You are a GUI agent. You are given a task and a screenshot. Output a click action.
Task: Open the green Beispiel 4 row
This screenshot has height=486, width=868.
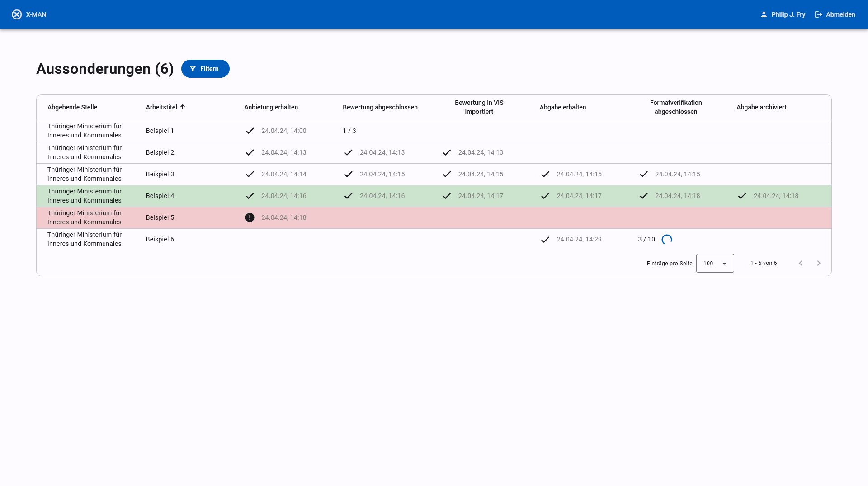(x=434, y=196)
